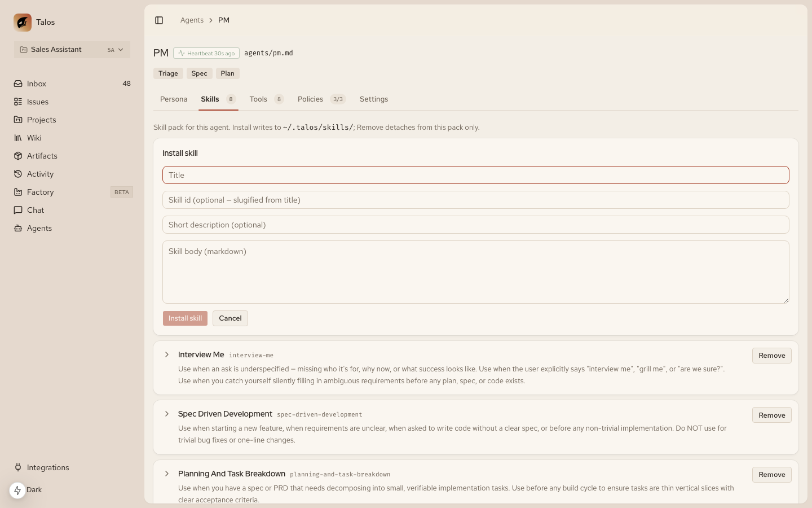
Task: Remove the Spec Driven Development skill
Action: (x=772, y=415)
